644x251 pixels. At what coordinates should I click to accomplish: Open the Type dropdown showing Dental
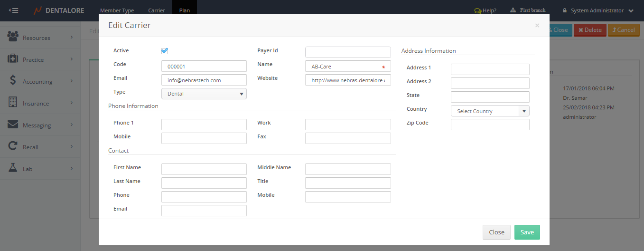(x=204, y=94)
